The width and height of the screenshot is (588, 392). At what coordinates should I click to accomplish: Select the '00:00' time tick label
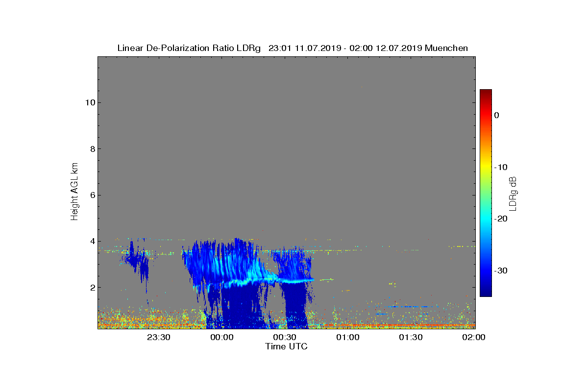click(222, 338)
